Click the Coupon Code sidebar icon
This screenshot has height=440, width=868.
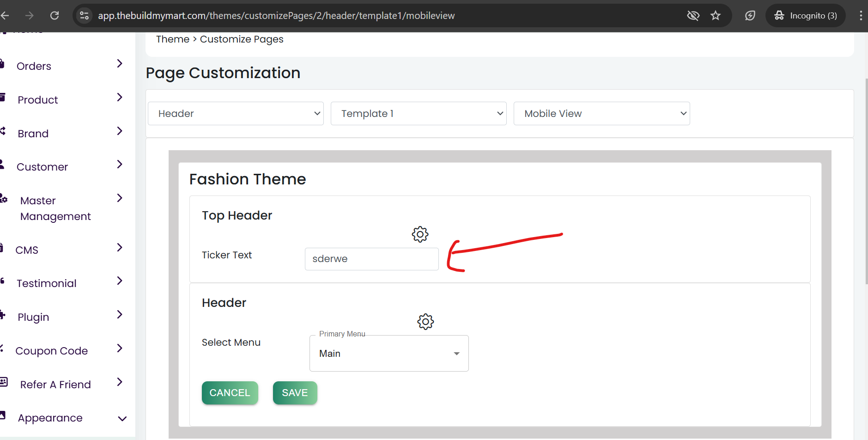point(2,348)
